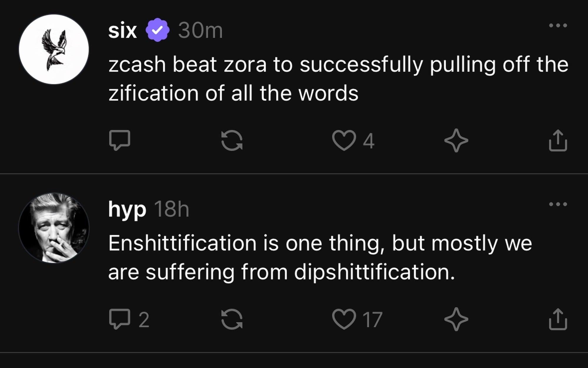The image size is (588, 368).
Task: Share hyp's Enshittification post
Action: pyautogui.click(x=558, y=319)
